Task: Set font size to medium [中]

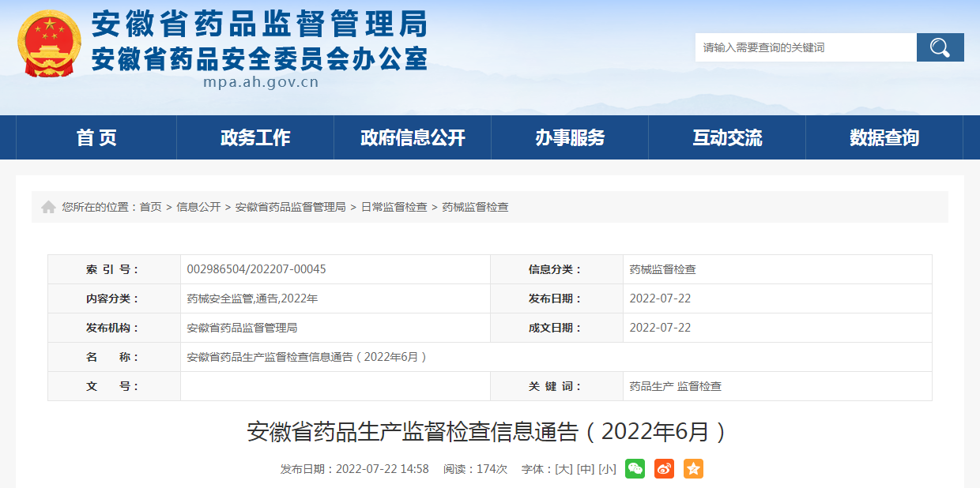Action: pyautogui.click(x=586, y=469)
